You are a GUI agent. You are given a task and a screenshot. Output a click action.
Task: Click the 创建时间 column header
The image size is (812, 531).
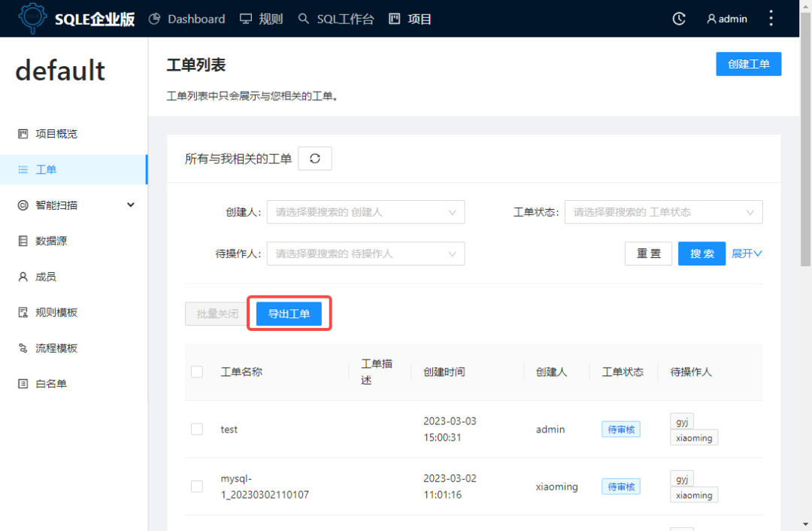pyautogui.click(x=444, y=372)
